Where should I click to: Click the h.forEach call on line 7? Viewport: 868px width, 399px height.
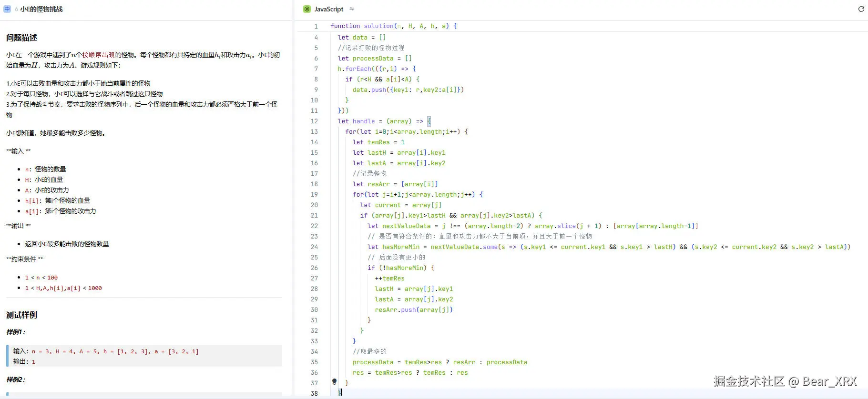(354, 69)
